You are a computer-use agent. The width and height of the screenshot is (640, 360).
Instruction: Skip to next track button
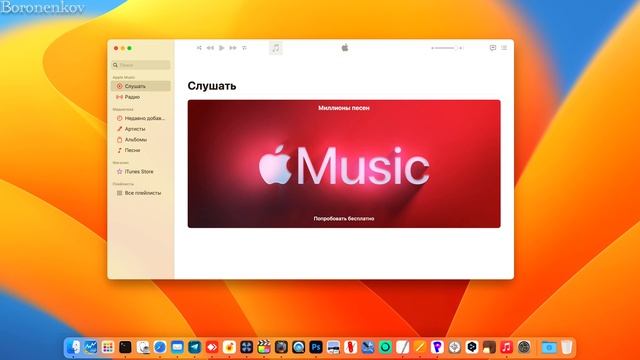click(233, 48)
